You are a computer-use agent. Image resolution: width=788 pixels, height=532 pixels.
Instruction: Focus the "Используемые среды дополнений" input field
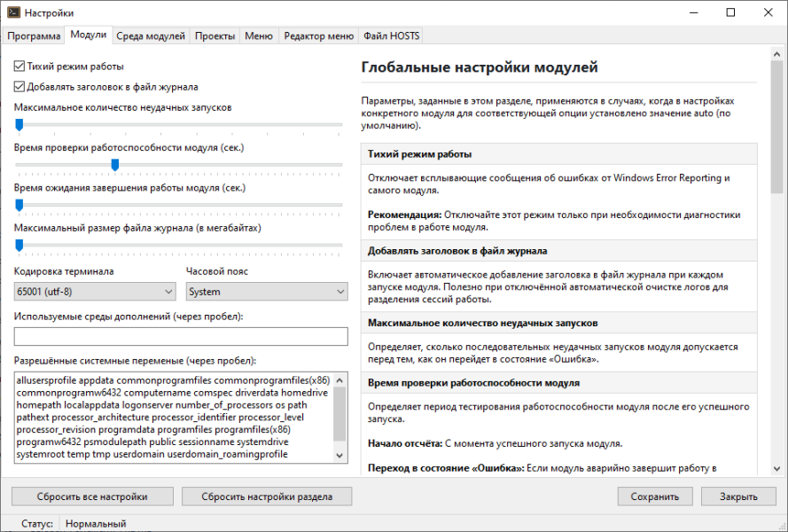pos(181,336)
